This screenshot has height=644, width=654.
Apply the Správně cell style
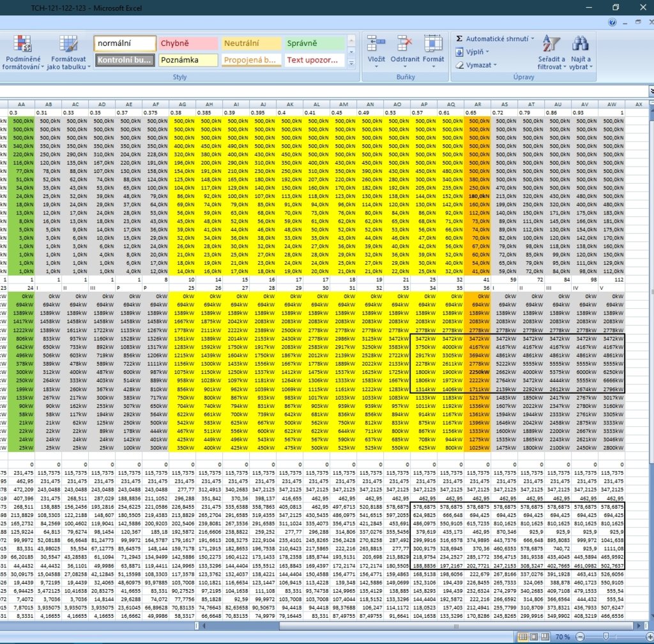click(x=313, y=43)
